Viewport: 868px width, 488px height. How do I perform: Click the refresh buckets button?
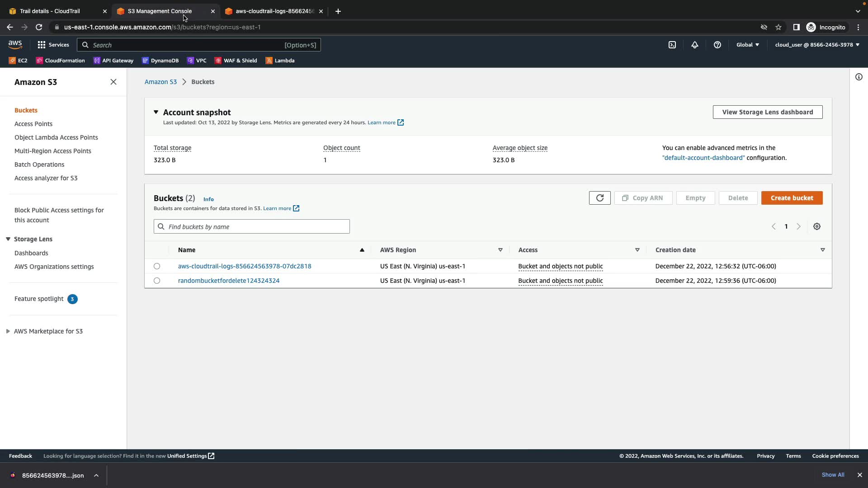pyautogui.click(x=599, y=198)
